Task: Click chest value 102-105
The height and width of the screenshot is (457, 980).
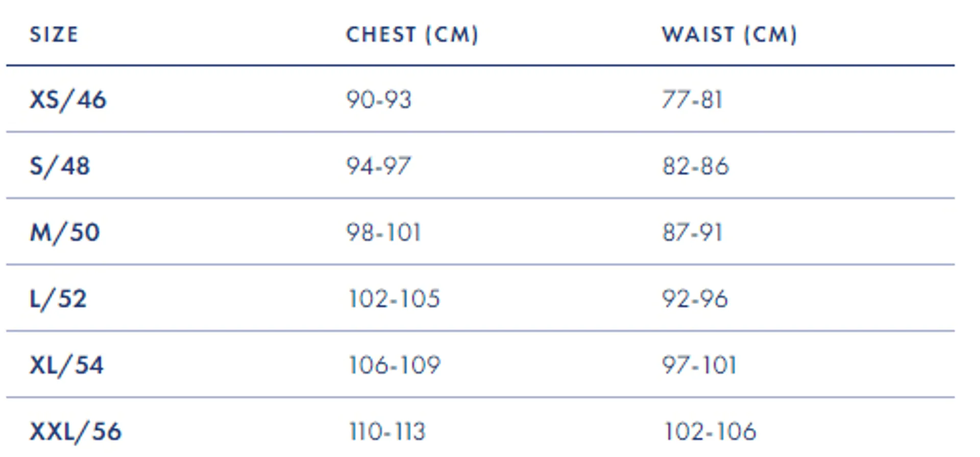Action: [394, 299]
